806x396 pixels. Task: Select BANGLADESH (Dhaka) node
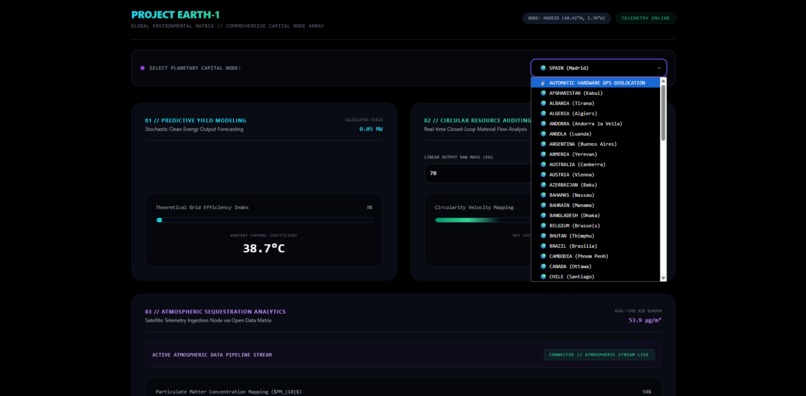595,215
